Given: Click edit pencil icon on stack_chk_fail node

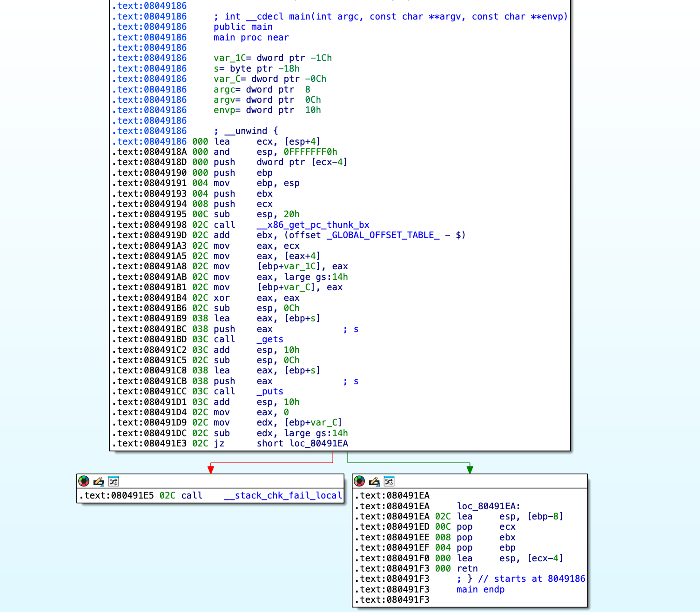Looking at the screenshot, I should [99, 481].
